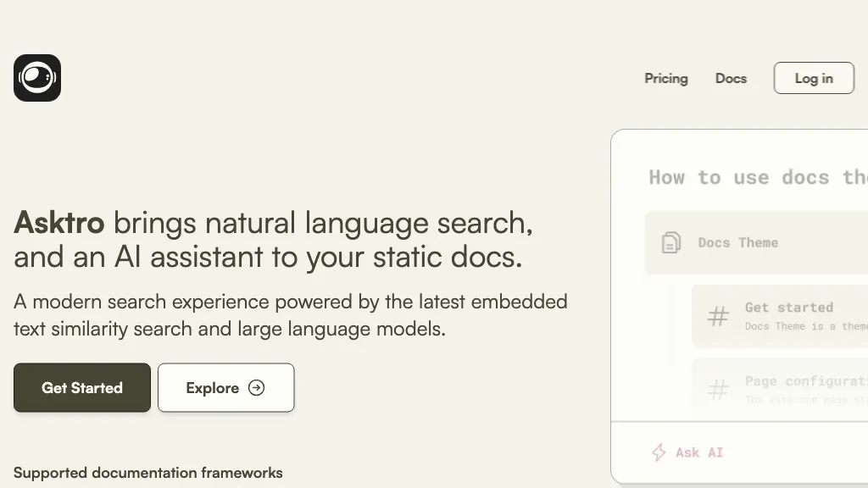
Task: Click the Log in button
Action: point(813,78)
